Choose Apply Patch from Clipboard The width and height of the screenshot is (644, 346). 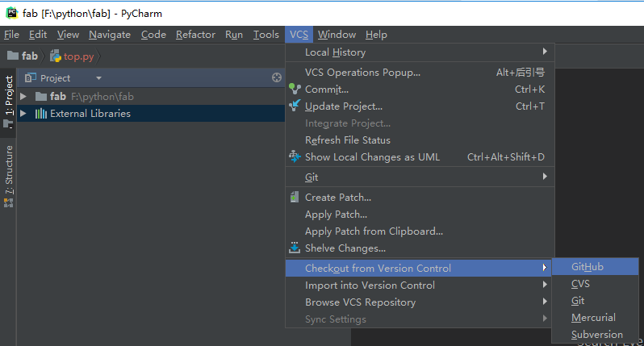420,231
